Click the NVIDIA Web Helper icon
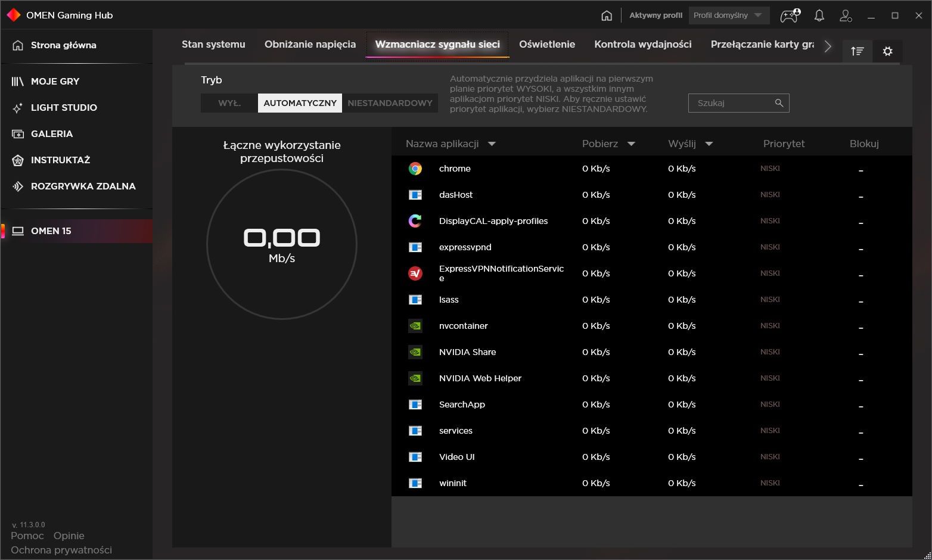 [415, 378]
